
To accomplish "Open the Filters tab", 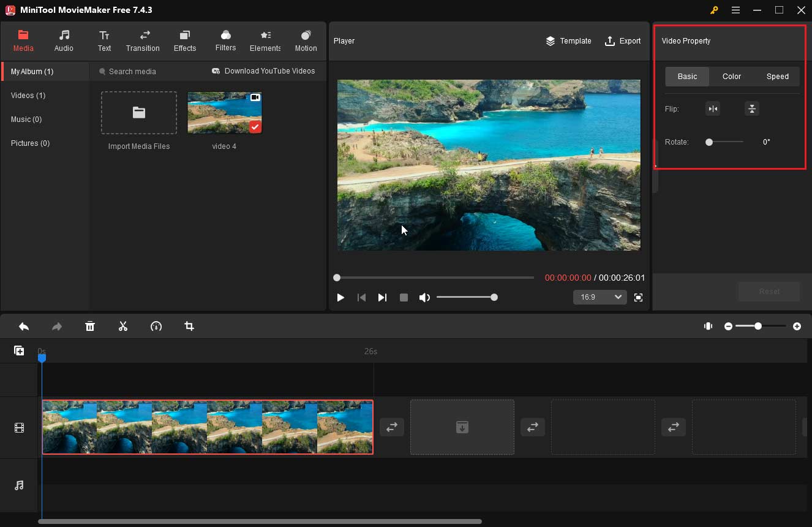I will tap(225, 40).
